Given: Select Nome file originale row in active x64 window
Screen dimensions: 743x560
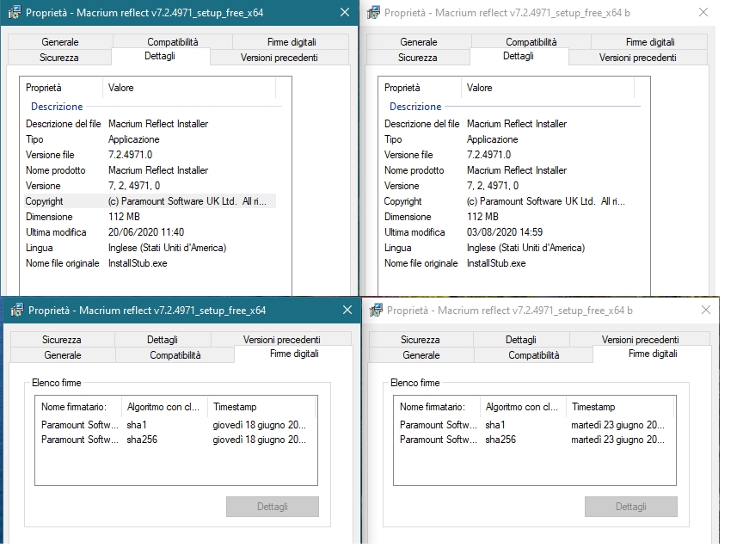Looking at the screenshot, I should [150, 263].
